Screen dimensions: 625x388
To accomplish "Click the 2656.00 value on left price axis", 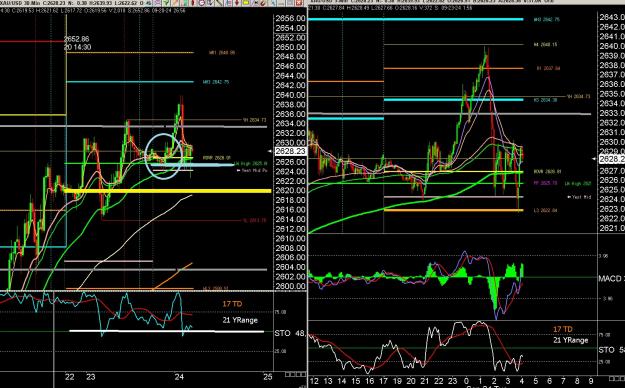I will pyautogui.click(x=290, y=18).
